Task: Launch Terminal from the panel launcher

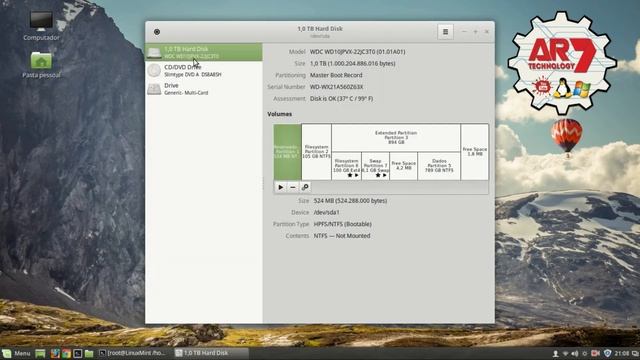Action: (78, 353)
